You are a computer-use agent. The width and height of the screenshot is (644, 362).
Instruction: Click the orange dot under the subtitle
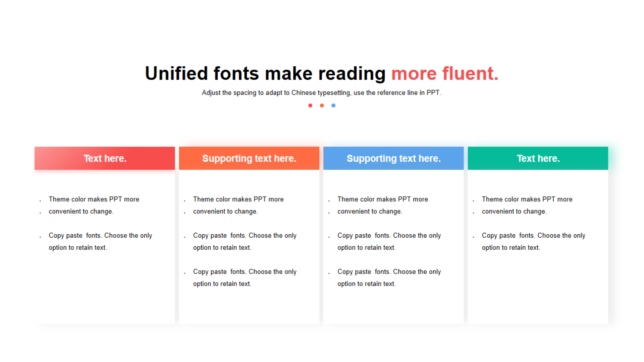(322, 106)
